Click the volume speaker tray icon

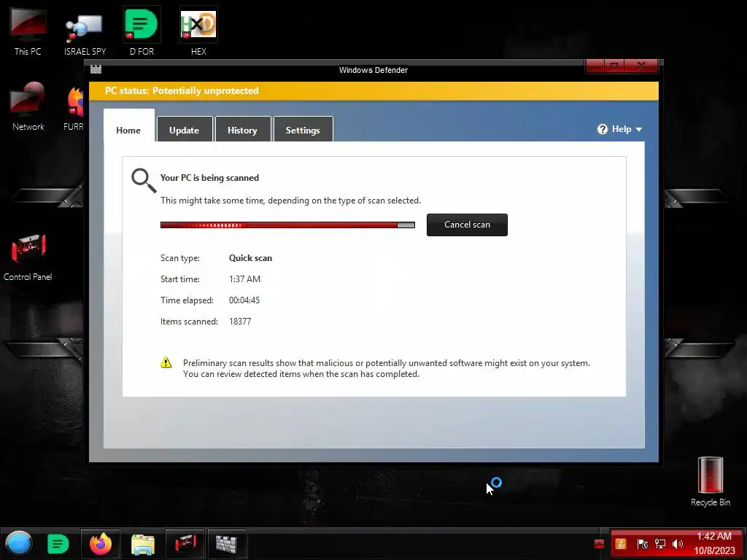(678, 544)
